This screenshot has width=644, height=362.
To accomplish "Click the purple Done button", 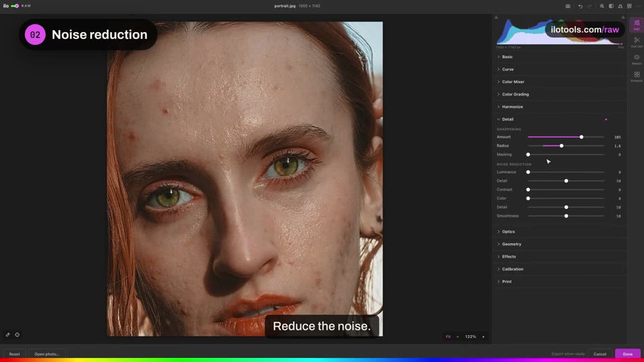I will (x=628, y=354).
